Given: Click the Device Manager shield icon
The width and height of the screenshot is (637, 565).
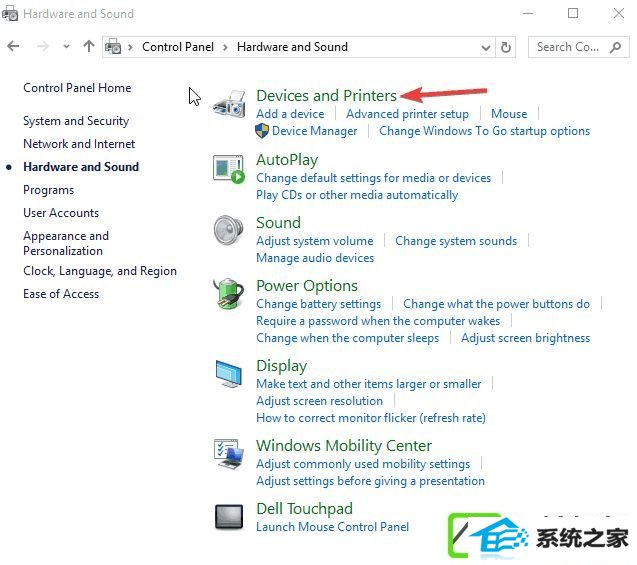Looking at the screenshot, I should click(x=262, y=131).
